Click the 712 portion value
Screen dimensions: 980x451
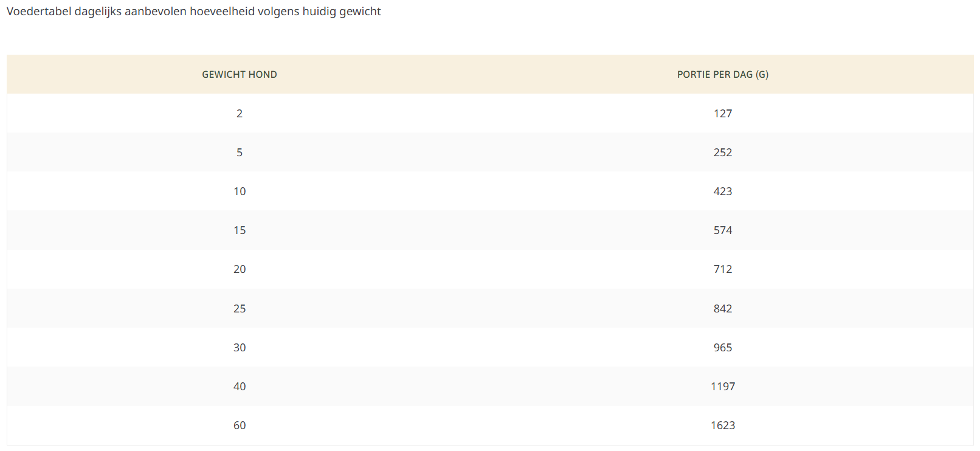click(722, 269)
